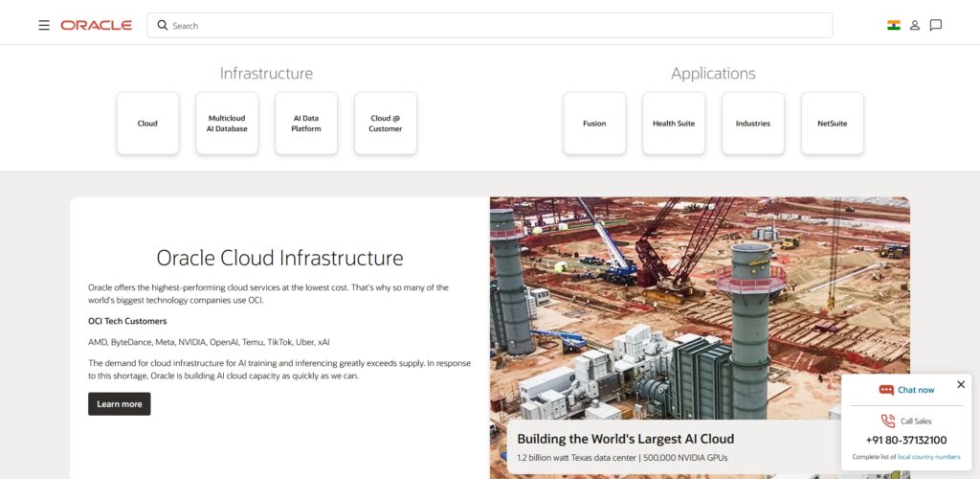Open the hamburger navigation menu
Screen dimensions: 980x479
coord(44,25)
